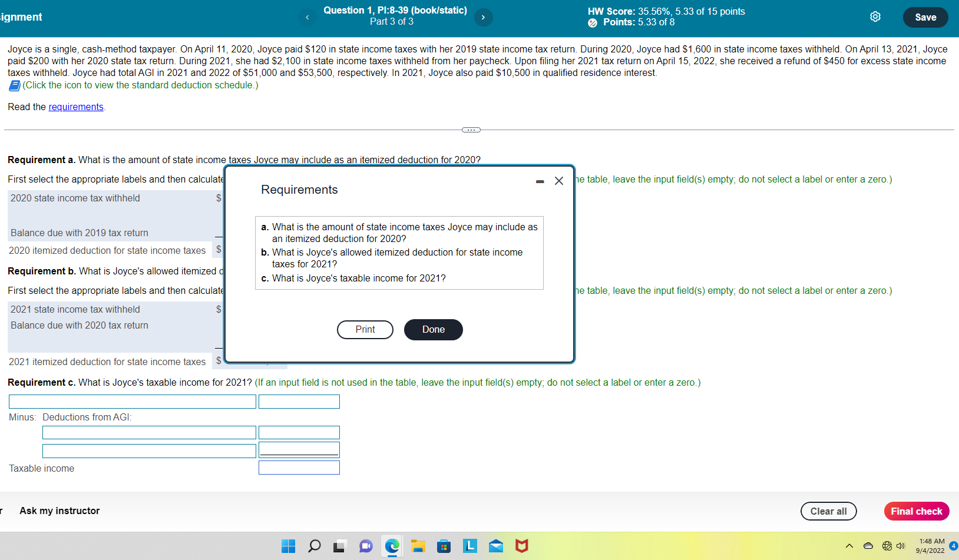
Task: Click 'Balance due with 2019 tax return' label
Action: point(80,233)
